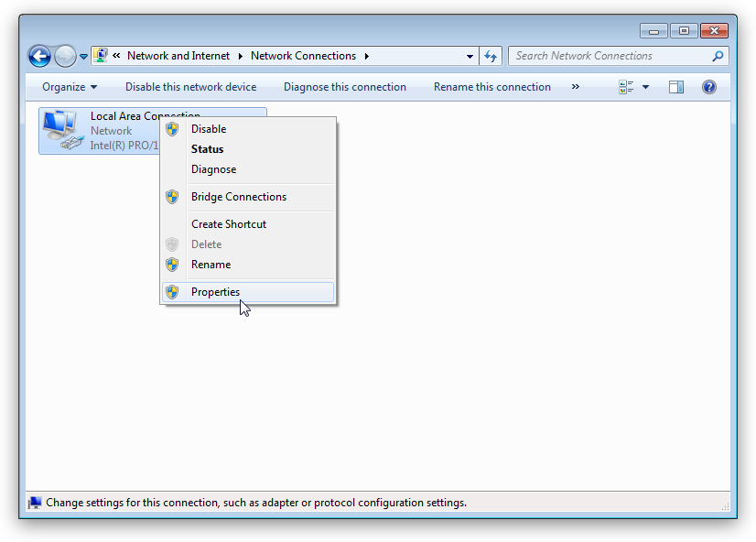Choose Status in context menu

coord(248,149)
